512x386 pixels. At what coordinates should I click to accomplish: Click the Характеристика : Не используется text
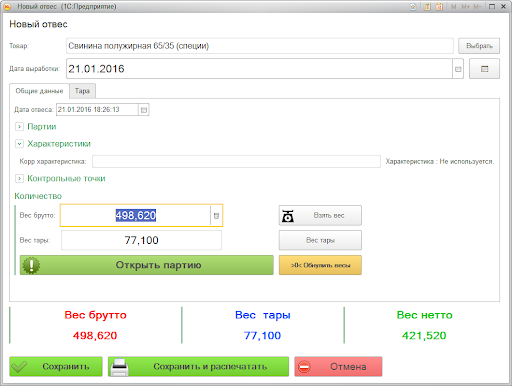(x=440, y=162)
